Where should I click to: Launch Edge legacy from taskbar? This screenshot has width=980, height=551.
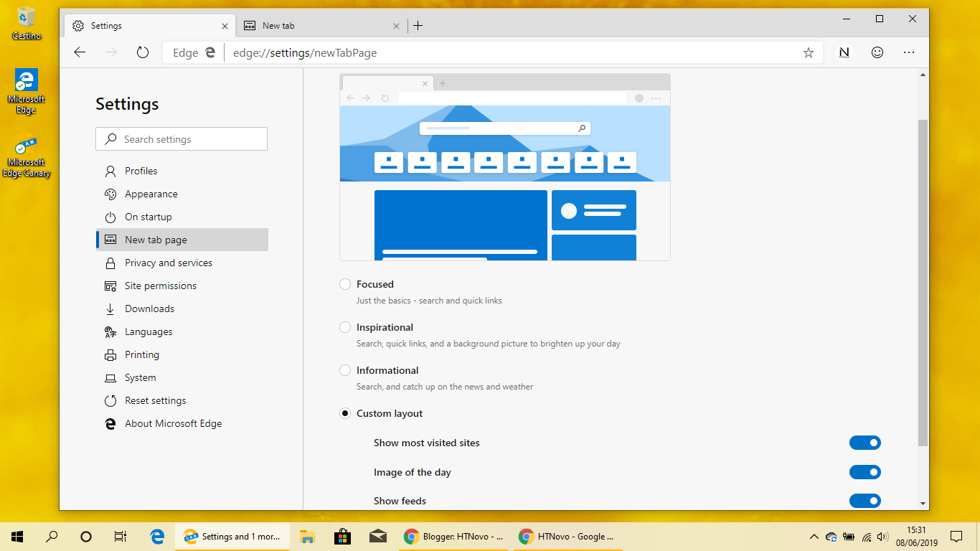[158, 537]
